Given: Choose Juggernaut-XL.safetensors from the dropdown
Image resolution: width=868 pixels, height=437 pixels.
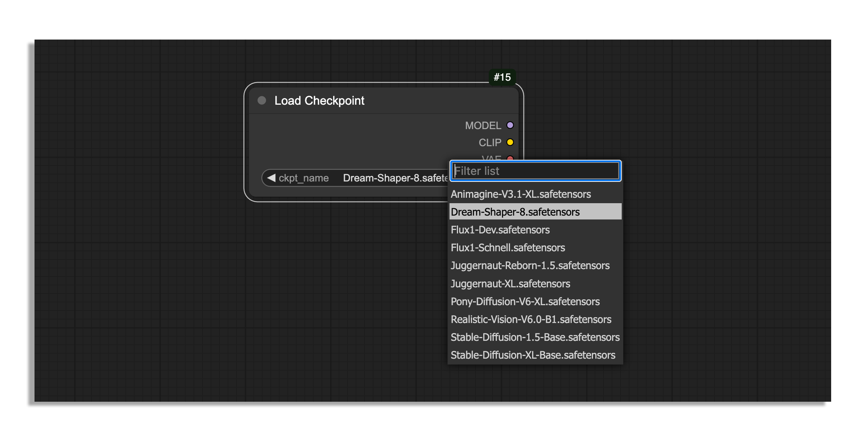Looking at the screenshot, I should tap(510, 284).
